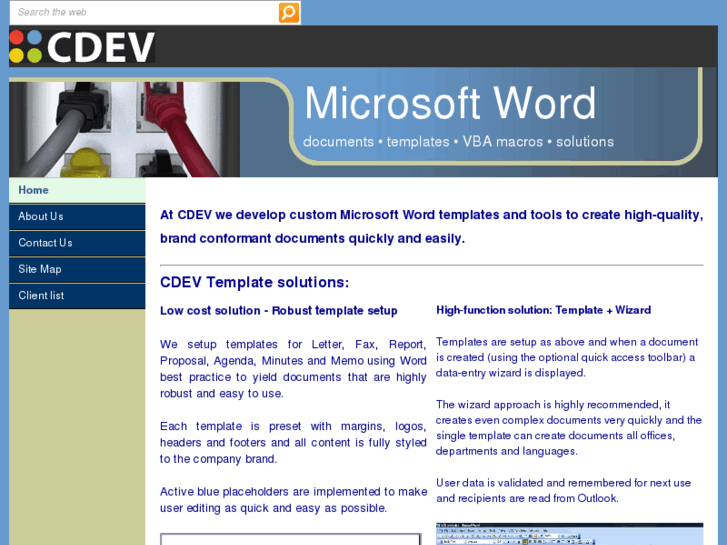This screenshot has height=545, width=727.
Task: Click the wizard screenshot thumbnail at bottom right
Action: 569,534
